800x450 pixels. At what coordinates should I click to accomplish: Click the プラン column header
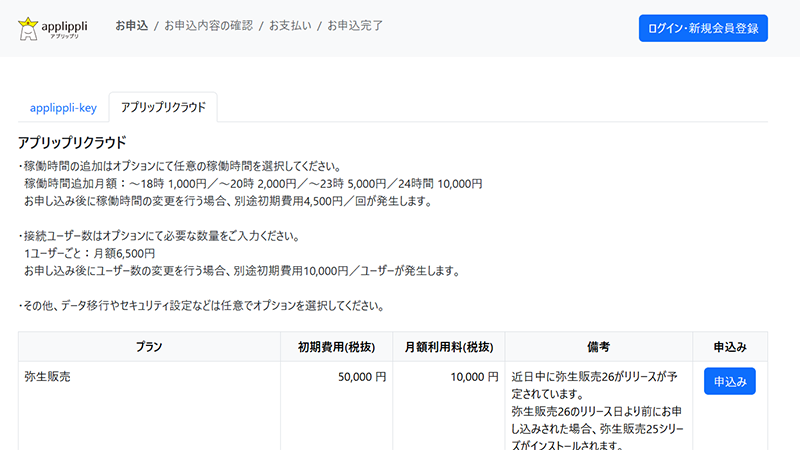coord(149,347)
